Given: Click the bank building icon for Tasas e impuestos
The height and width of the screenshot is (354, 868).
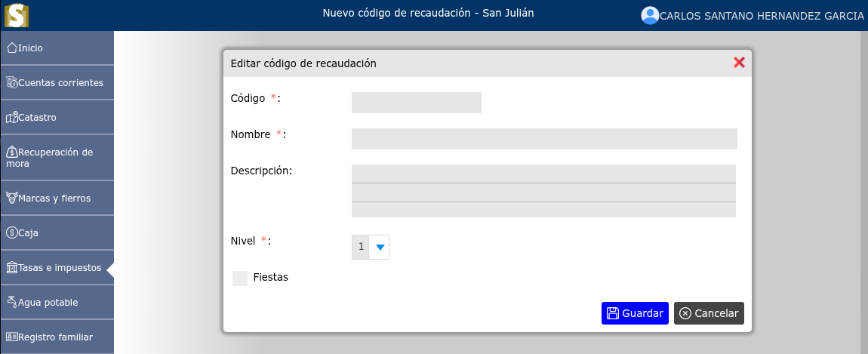Looking at the screenshot, I should click(11, 268).
